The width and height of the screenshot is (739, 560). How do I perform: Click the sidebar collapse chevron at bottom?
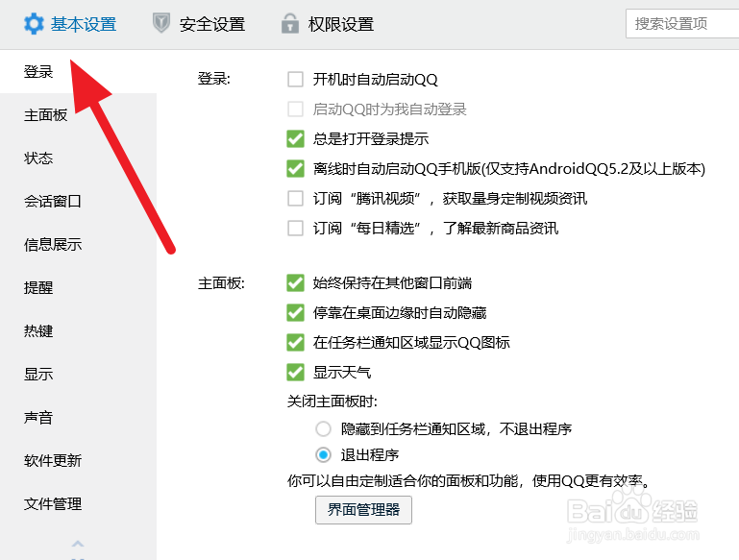pyautogui.click(x=78, y=545)
